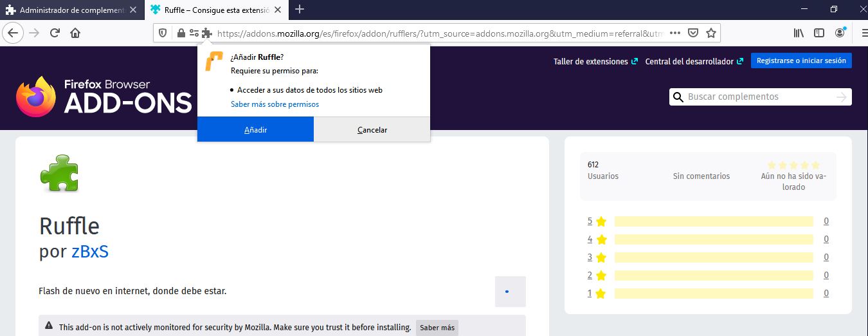The image size is (868, 336).
Task: Bookmark this page with the star
Action: (x=711, y=33)
